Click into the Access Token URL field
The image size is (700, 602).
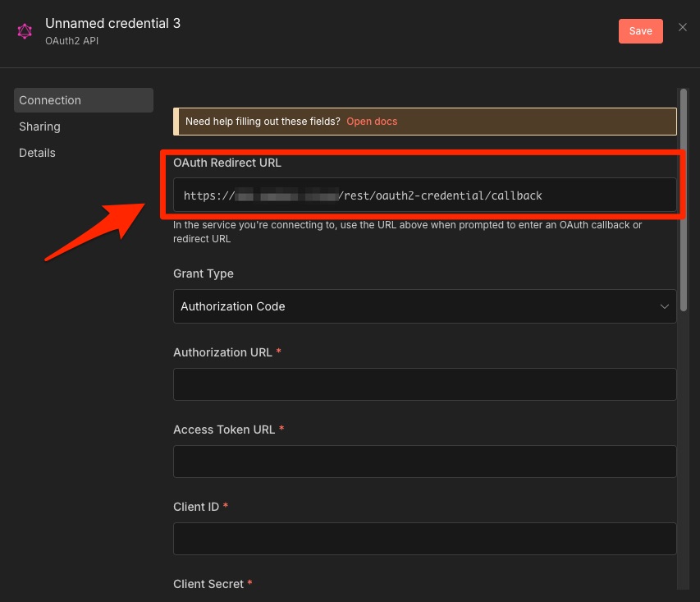coord(424,461)
